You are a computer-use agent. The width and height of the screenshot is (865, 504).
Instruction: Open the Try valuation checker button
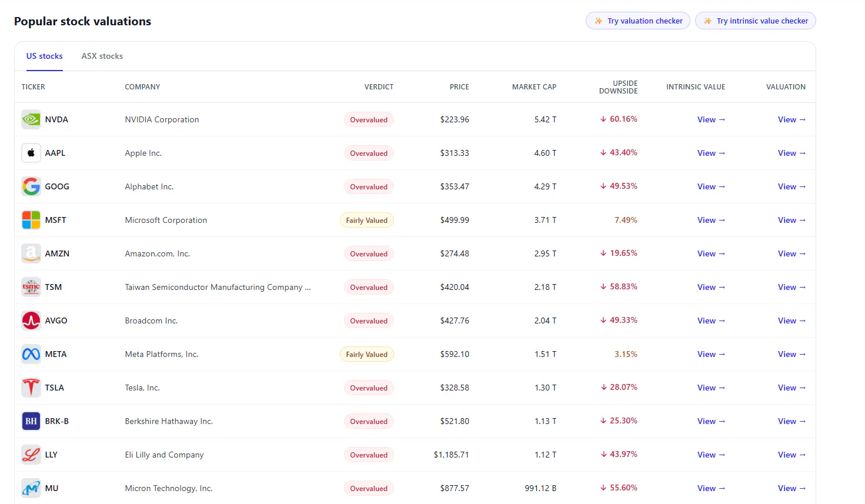tap(638, 21)
